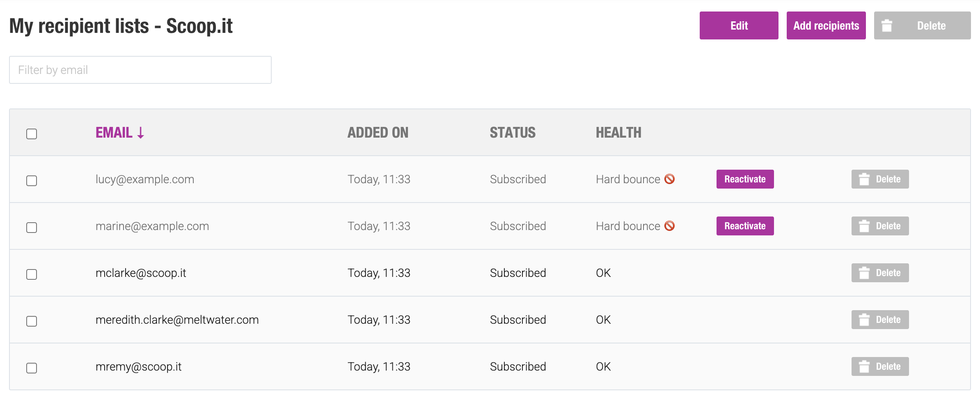Reactivate the lucy@example.com address
Viewport: 980px width, 410px height.
(745, 179)
